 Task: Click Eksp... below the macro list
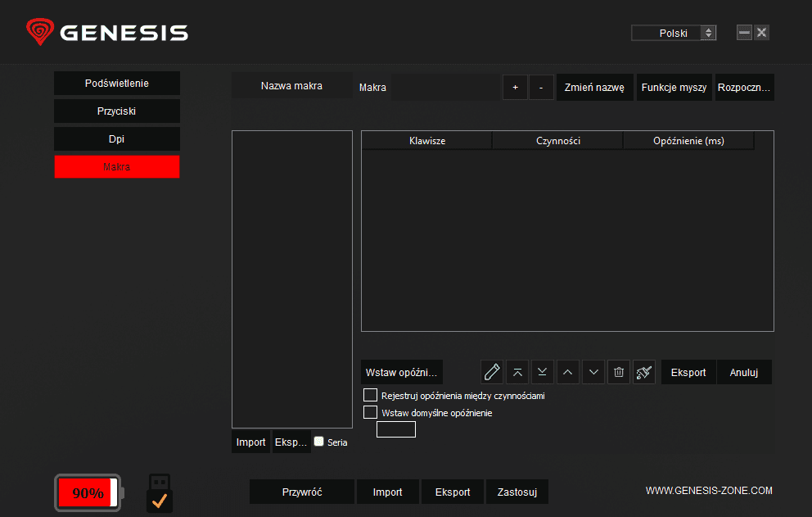[x=291, y=442]
